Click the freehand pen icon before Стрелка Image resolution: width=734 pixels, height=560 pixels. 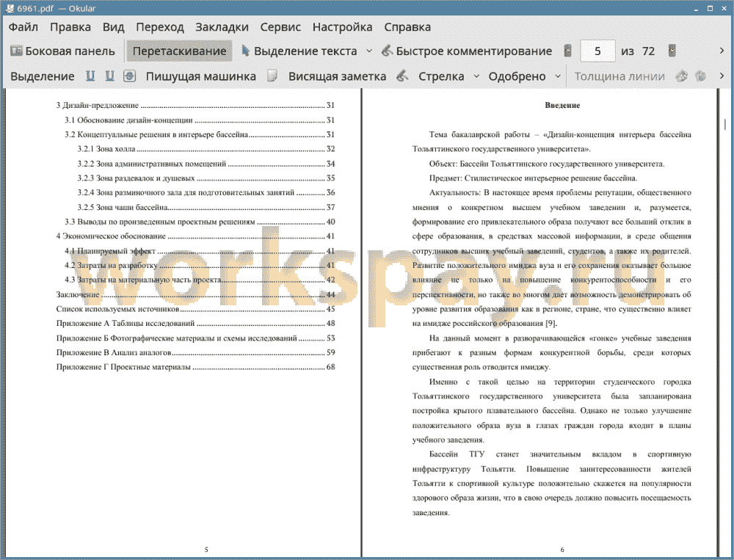(x=402, y=76)
